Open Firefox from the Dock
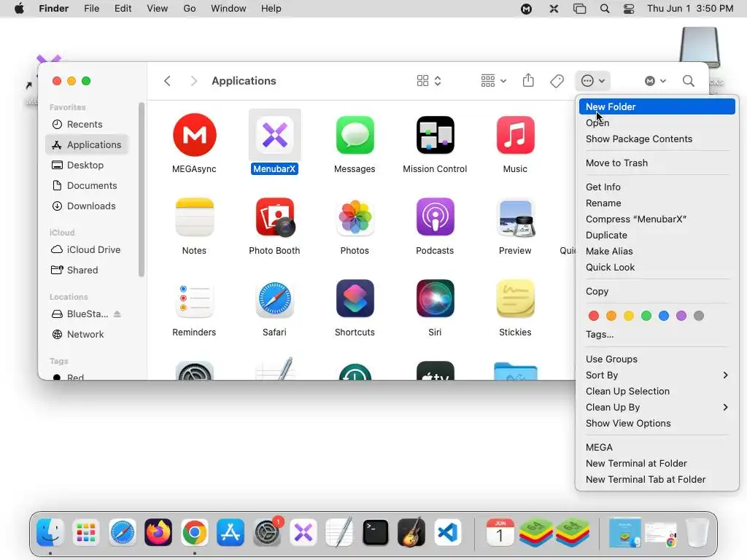The height and width of the screenshot is (560, 747). click(x=158, y=532)
